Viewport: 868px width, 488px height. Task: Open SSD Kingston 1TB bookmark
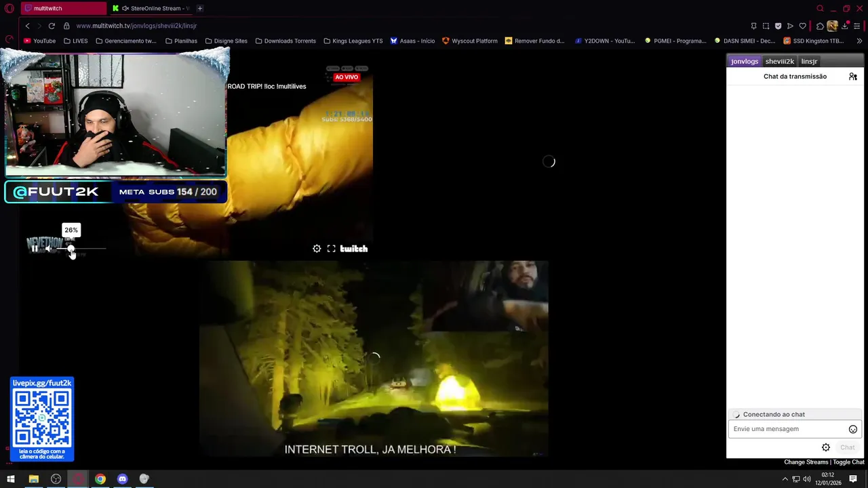[813, 41]
